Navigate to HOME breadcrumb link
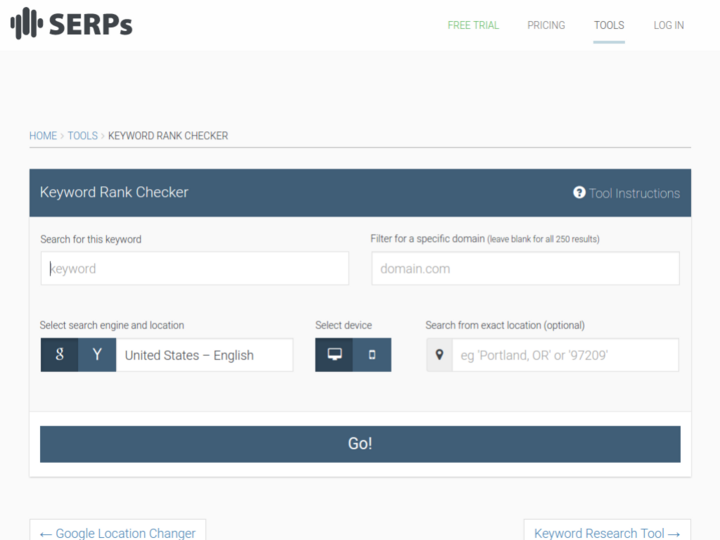Image resolution: width=720 pixels, height=540 pixels. click(43, 136)
